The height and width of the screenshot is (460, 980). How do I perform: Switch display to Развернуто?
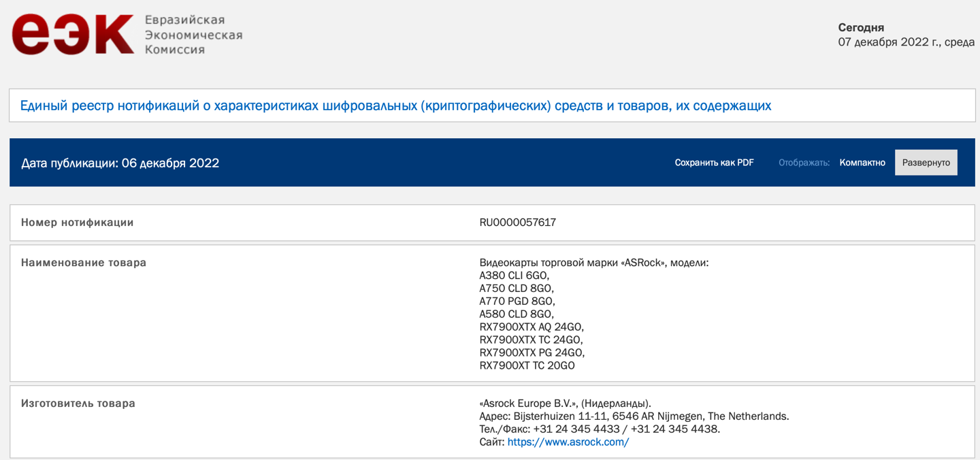[926, 163]
